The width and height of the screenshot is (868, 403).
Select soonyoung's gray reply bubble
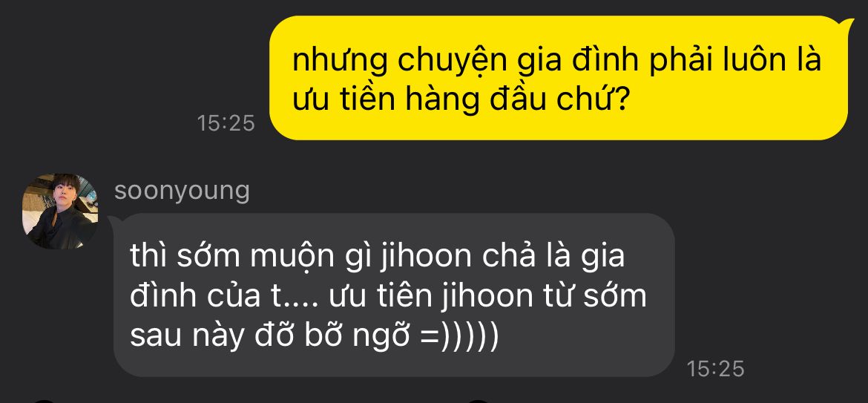click(394, 295)
